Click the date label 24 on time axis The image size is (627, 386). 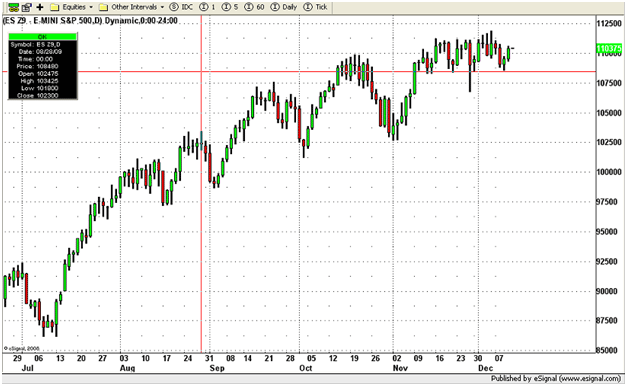pyautogui.click(x=188, y=358)
